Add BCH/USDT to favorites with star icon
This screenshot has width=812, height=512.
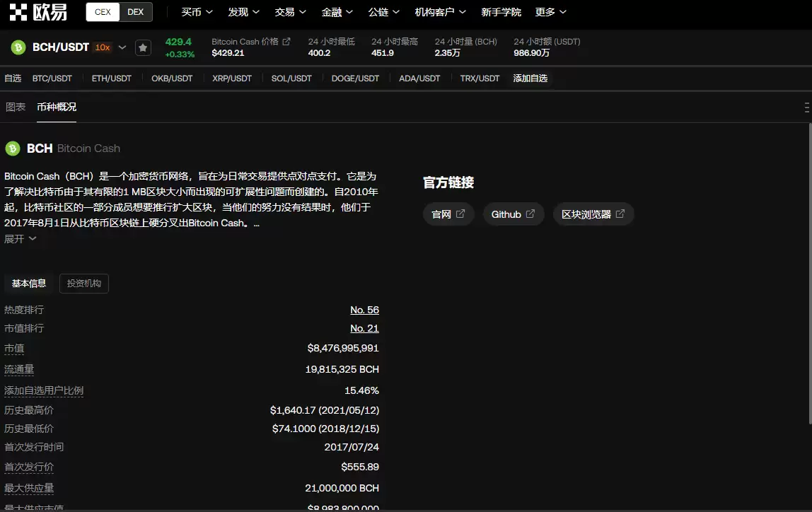point(143,47)
